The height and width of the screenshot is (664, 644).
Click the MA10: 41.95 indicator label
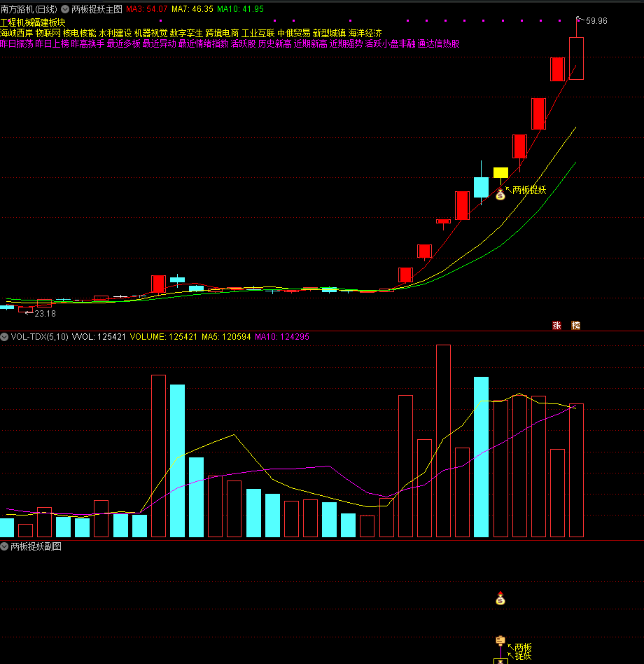click(x=240, y=9)
